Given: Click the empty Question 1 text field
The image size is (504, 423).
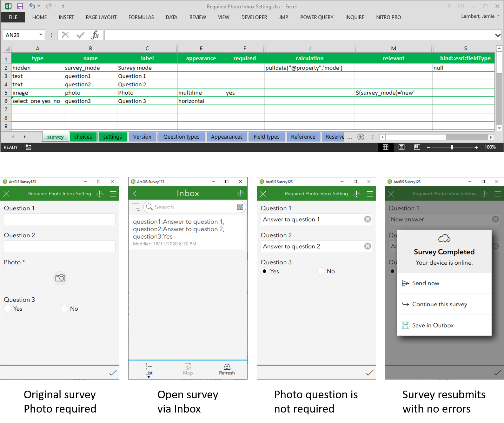Looking at the screenshot, I should [60, 219].
